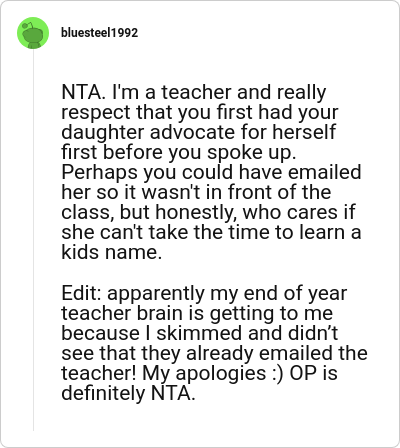
Task: Click the text 'first before you spoke up.'
Action: (x=179, y=152)
